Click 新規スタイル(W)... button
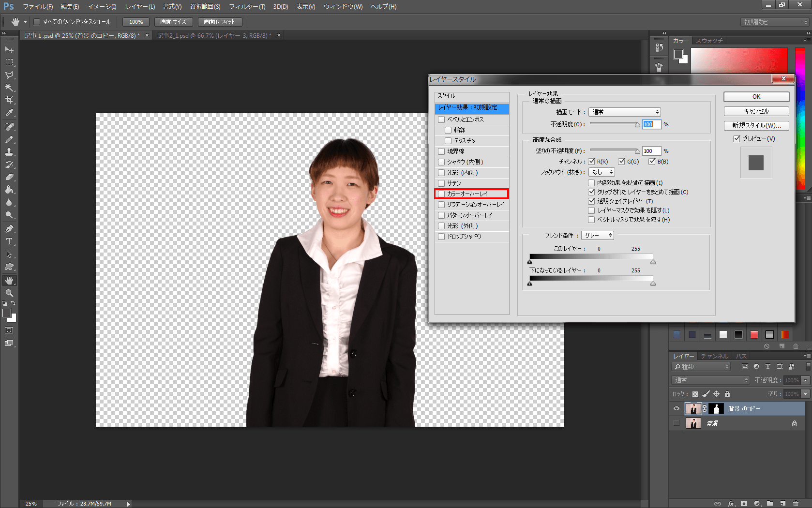 coord(756,126)
